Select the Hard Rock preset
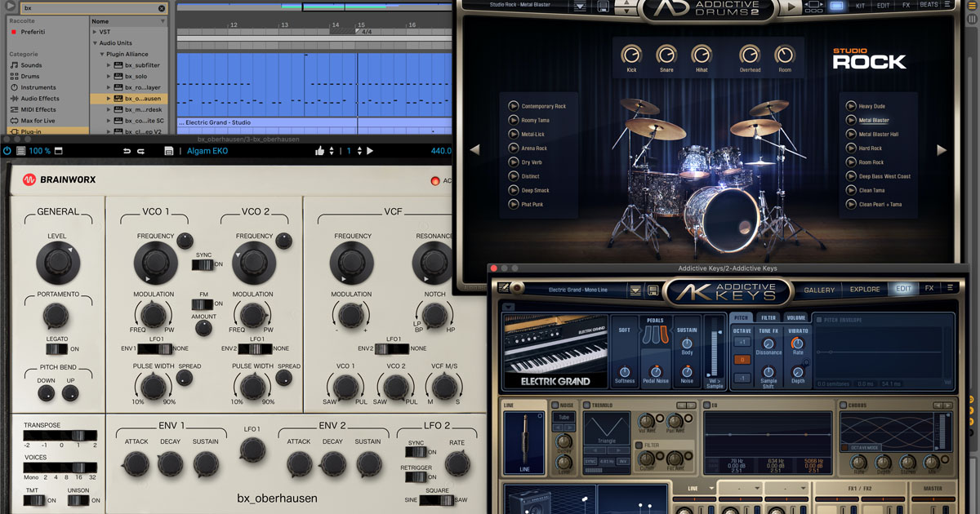Screen dimensions: 980x514 click(871, 148)
